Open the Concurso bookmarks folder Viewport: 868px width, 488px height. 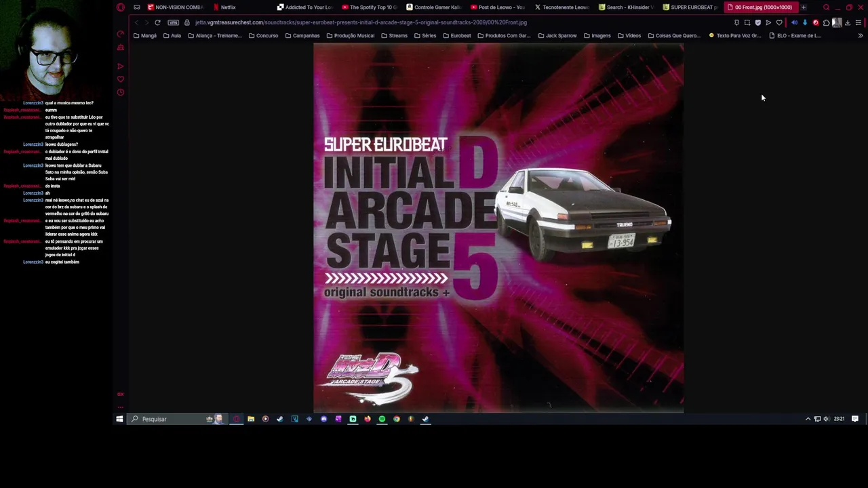click(263, 36)
